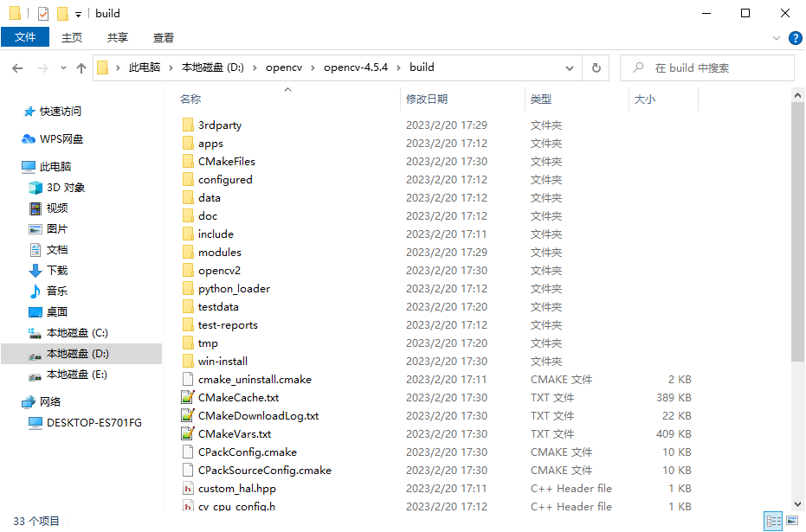Select the CMakeCache.txt file icon
The height and width of the screenshot is (532, 806).
click(x=188, y=397)
